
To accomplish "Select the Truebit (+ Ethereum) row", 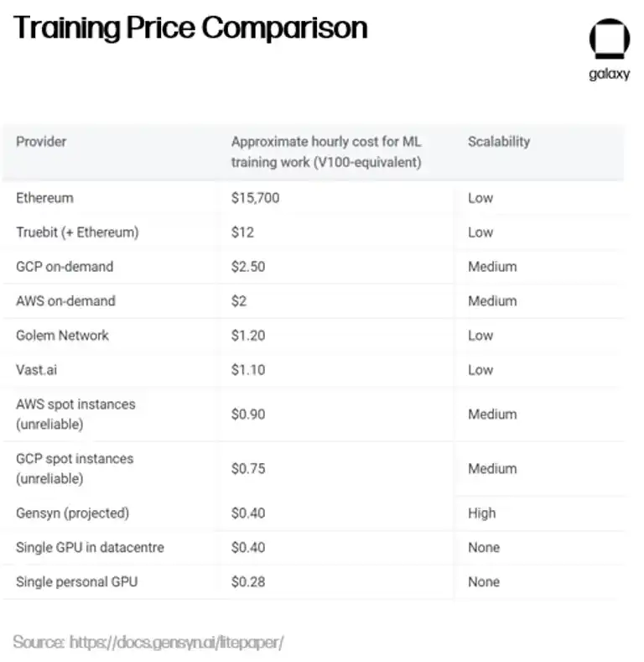I will [x=77, y=232].
